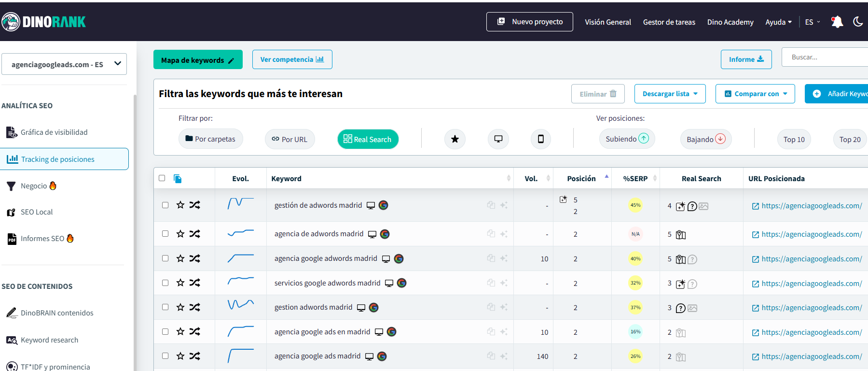Tick checkbox for 'agencia google ads madrid'
The height and width of the screenshot is (371, 868).
165,356
